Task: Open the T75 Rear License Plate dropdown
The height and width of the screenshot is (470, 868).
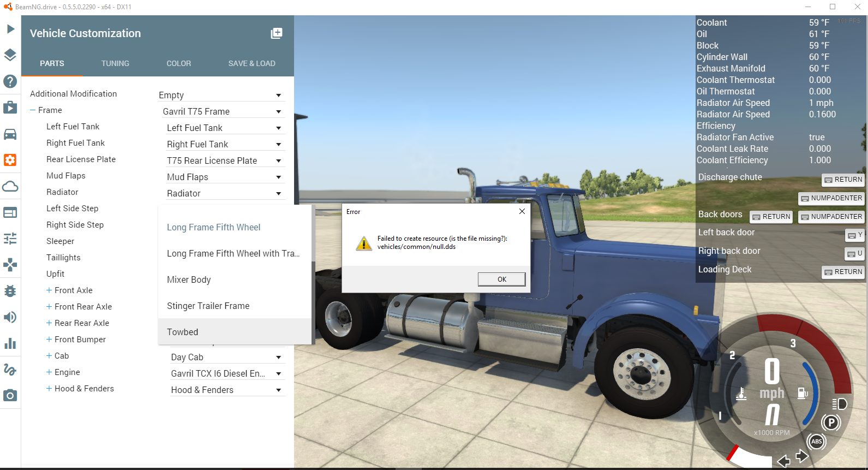Action: click(x=226, y=160)
